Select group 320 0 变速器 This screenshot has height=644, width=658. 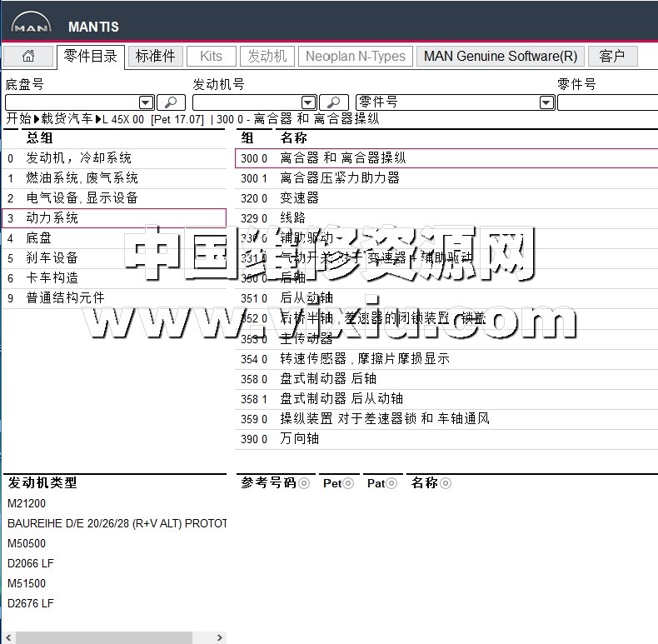click(299, 197)
